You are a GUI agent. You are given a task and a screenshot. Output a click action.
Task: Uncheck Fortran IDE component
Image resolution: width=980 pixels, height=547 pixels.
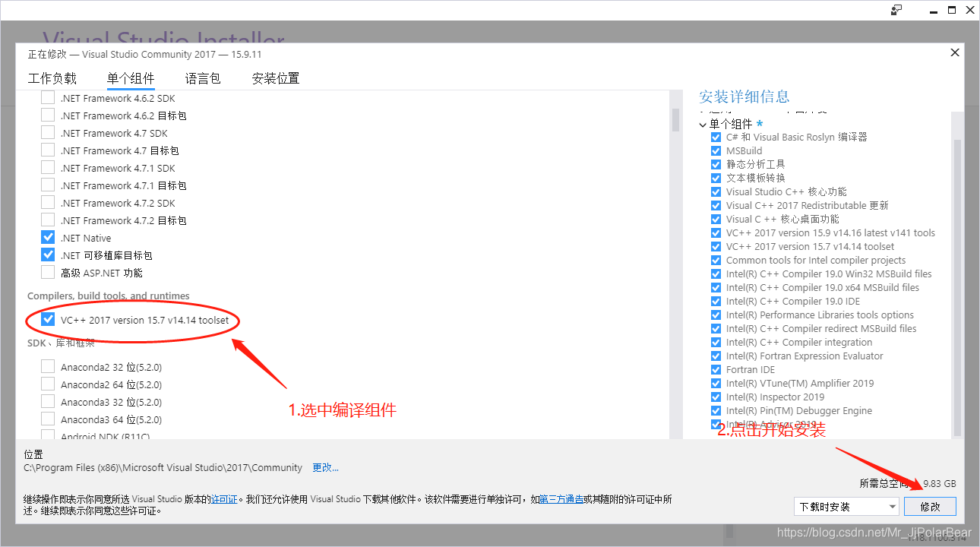[x=716, y=370]
